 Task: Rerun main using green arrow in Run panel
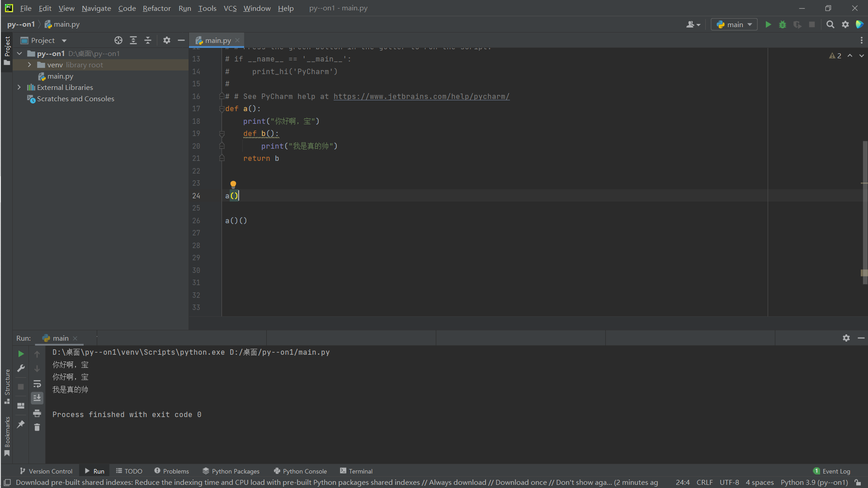tap(21, 354)
